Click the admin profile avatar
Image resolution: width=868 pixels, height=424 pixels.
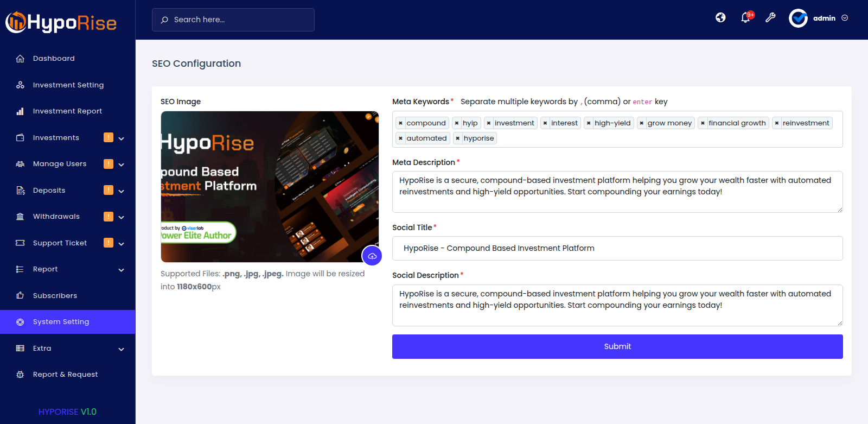point(798,18)
